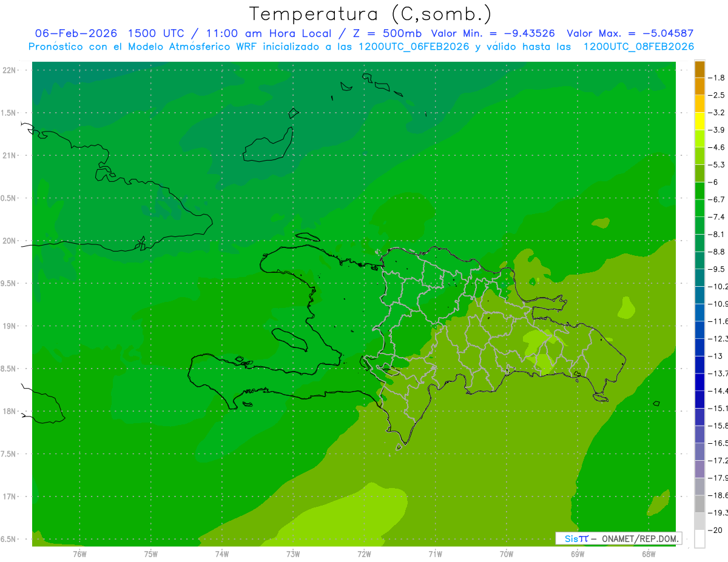Click the "Valor Min. = -9.43526" value

click(x=493, y=33)
